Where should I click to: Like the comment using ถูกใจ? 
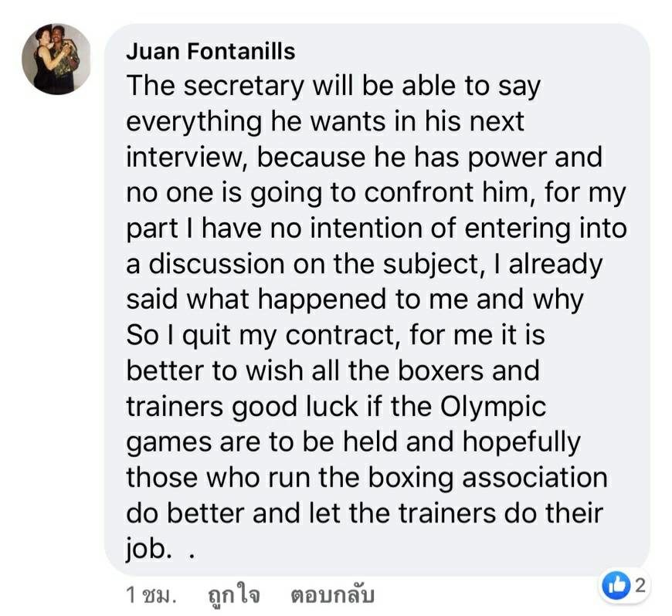click(x=233, y=594)
